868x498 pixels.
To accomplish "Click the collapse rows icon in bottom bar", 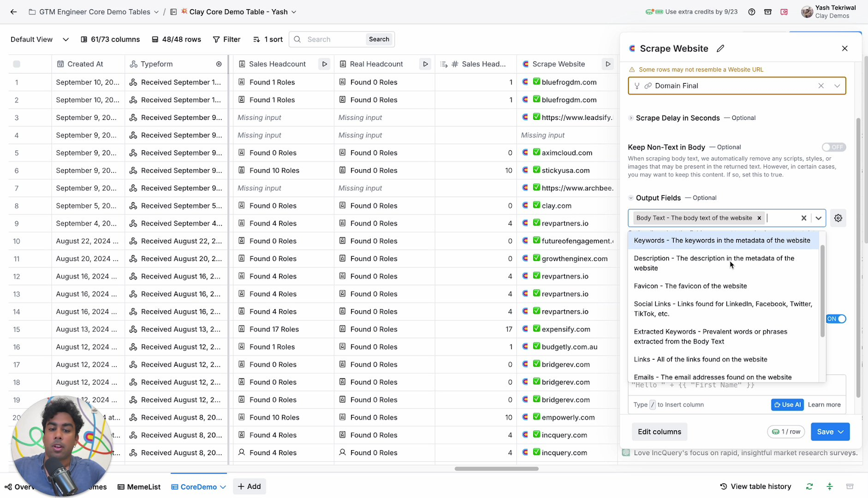I will pos(829,487).
